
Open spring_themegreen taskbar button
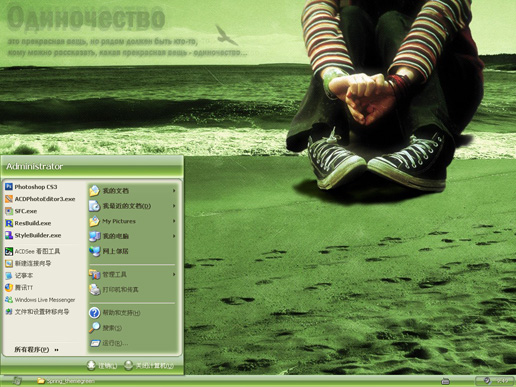pos(66,381)
